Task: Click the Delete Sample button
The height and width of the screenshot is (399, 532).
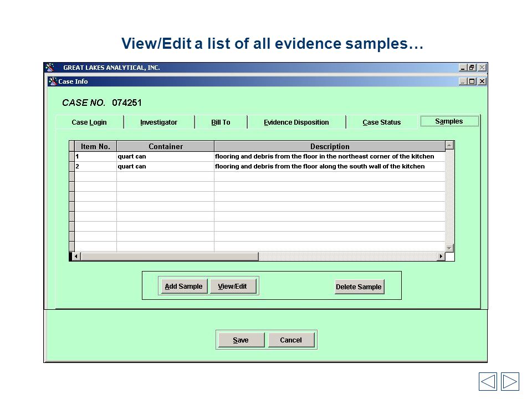Action: pos(359,287)
